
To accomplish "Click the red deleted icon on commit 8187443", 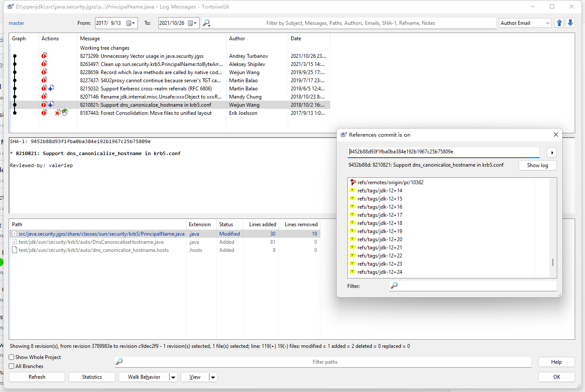I will coord(57,113).
